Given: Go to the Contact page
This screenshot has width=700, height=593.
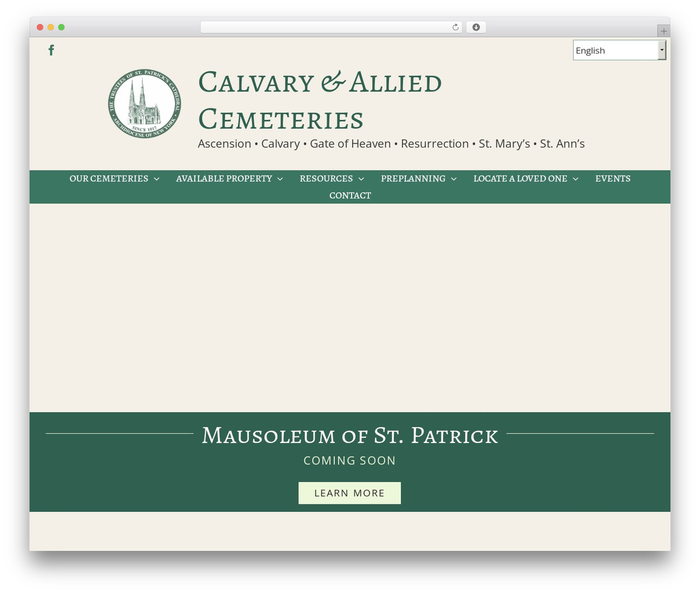Looking at the screenshot, I should coord(350,196).
